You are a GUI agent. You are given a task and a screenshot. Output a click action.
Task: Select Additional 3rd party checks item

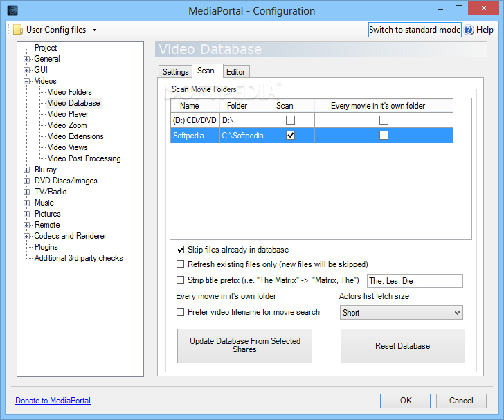[x=79, y=258]
